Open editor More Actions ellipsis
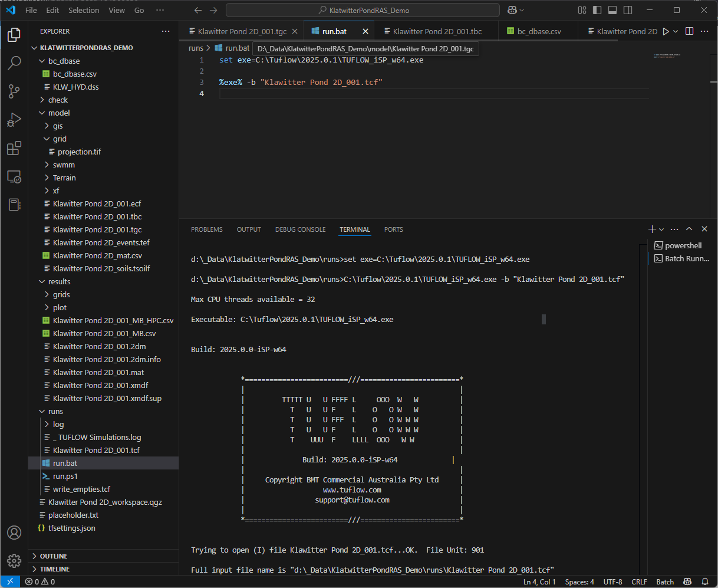 [704, 31]
